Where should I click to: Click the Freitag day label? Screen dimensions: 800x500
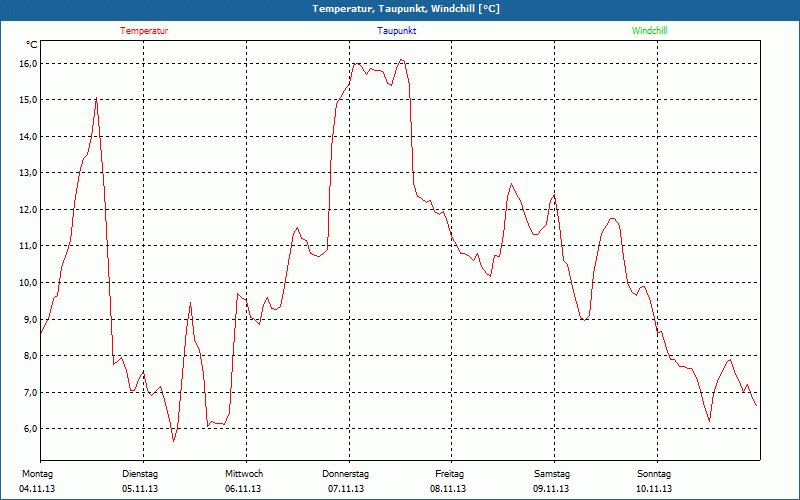click(x=449, y=474)
